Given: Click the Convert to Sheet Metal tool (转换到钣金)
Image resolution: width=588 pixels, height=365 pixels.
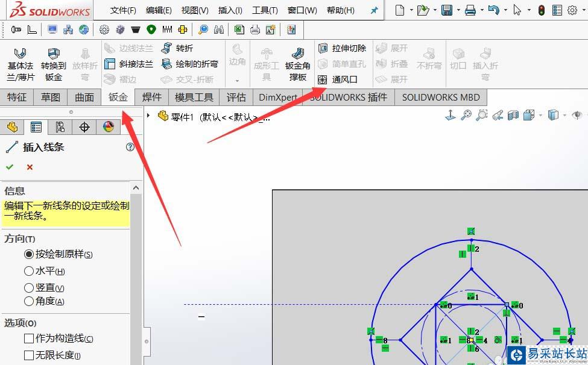Looking at the screenshot, I should click(54, 65).
